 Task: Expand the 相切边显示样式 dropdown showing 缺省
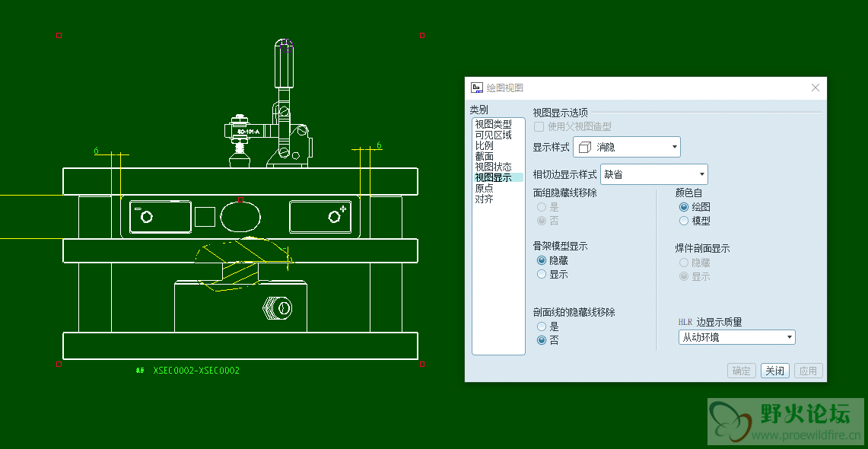click(x=654, y=174)
